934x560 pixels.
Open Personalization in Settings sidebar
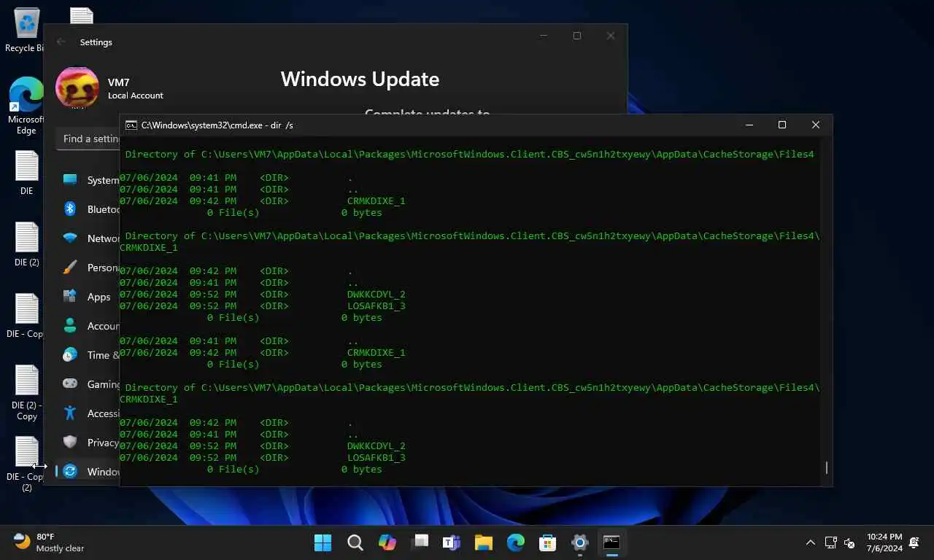click(88, 268)
